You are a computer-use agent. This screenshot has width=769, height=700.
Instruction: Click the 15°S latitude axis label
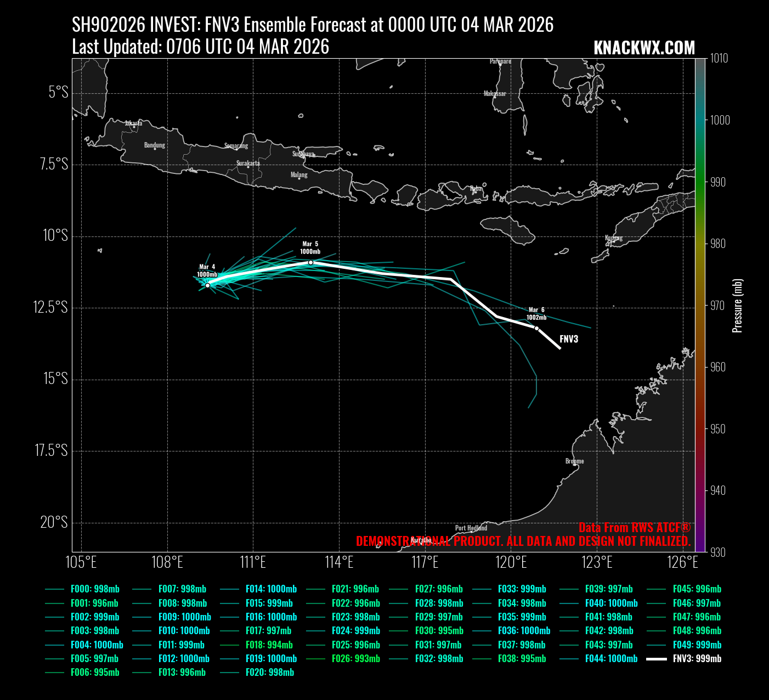pos(54,379)
